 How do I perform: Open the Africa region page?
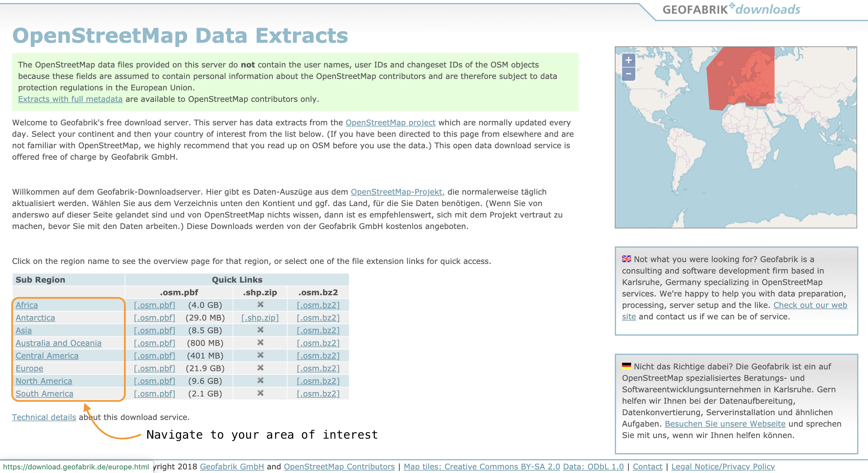point(27,305)
